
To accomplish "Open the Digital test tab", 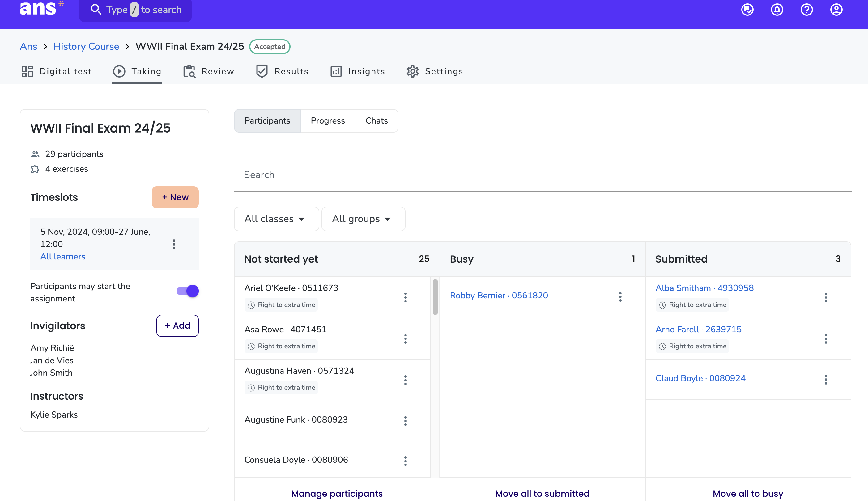I will pos(57,71).
